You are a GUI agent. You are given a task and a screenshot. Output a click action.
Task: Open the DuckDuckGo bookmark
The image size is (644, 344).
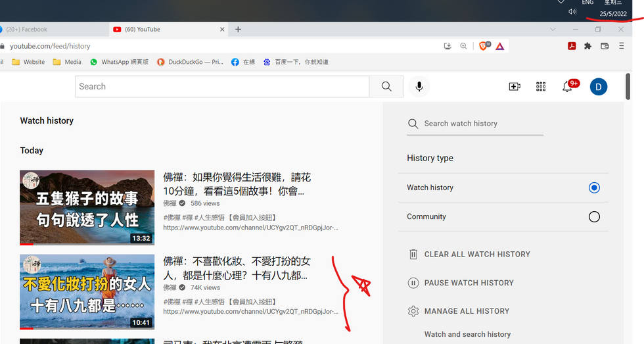click(190, 62)
